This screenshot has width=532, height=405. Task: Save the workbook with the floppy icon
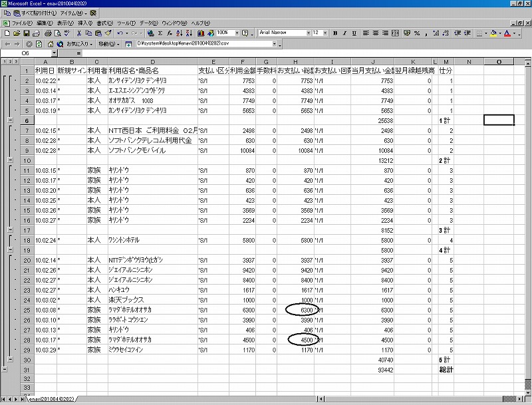[26, 33]
